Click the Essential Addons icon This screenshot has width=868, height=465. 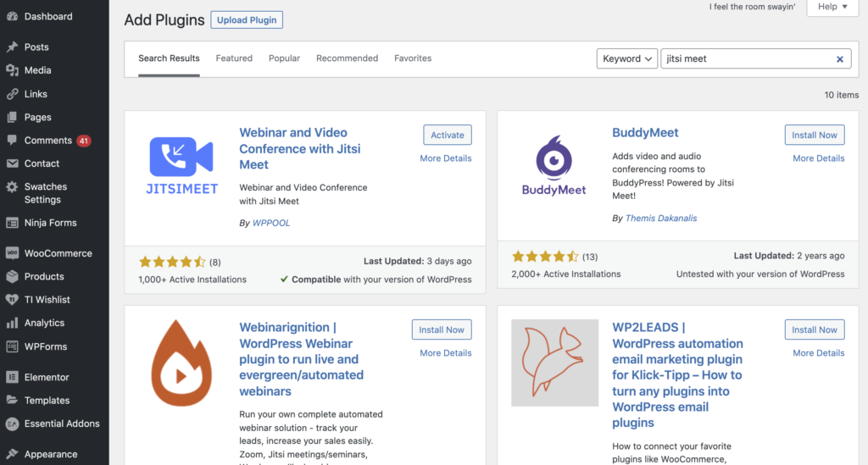coord(12,423)
